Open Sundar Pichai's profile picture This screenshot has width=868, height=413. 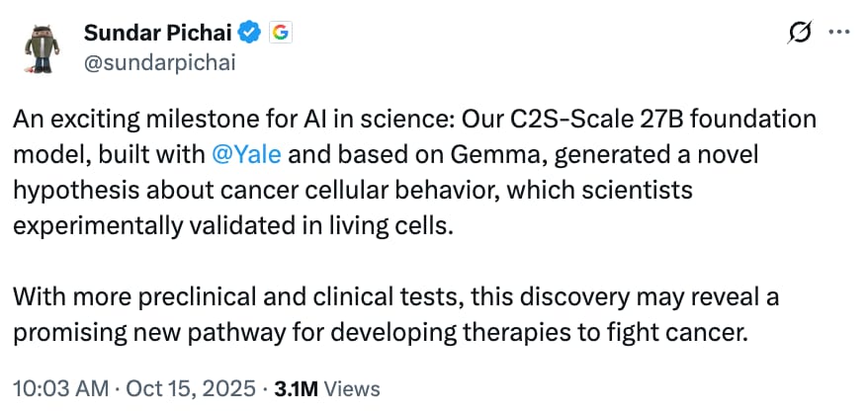point(42,45)
